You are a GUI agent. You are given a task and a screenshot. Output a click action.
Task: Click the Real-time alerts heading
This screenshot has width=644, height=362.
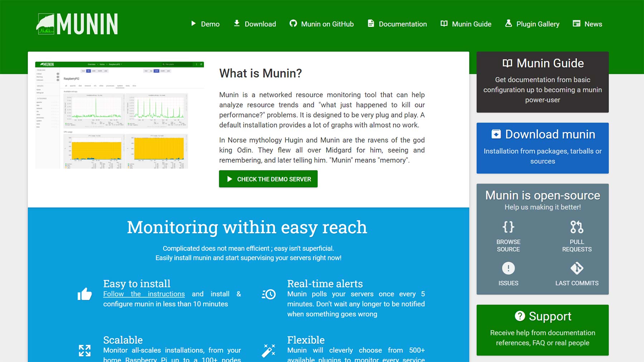(325, 284)
